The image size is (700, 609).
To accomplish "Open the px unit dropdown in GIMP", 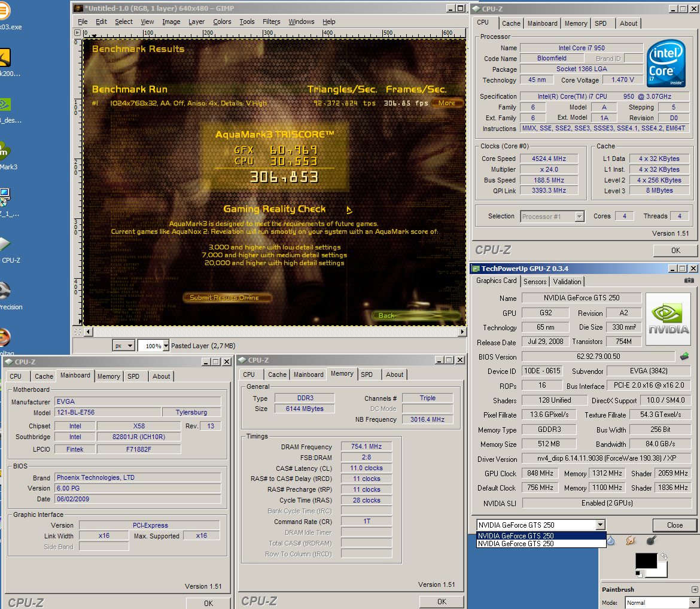I will pyautogui.click(x=124, y=346).
